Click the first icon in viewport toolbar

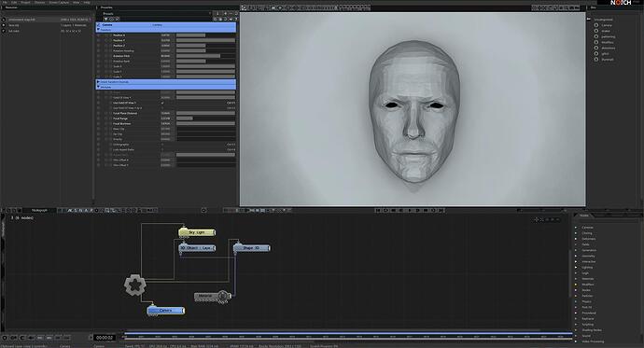click(244, 7)
